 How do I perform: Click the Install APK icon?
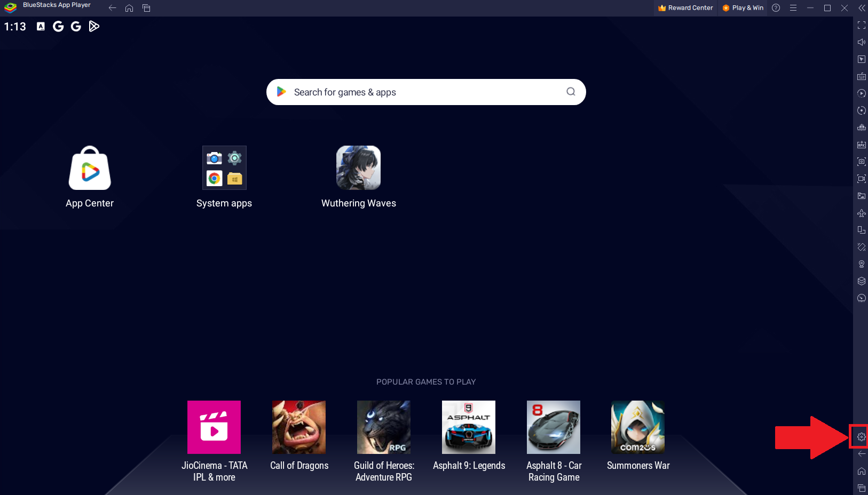862,145
